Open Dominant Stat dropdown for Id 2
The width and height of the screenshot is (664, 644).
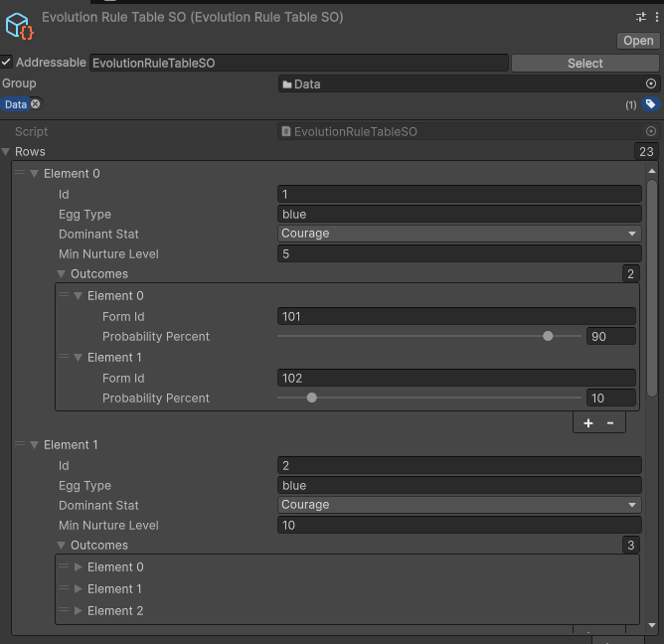[x=459, y=505]
